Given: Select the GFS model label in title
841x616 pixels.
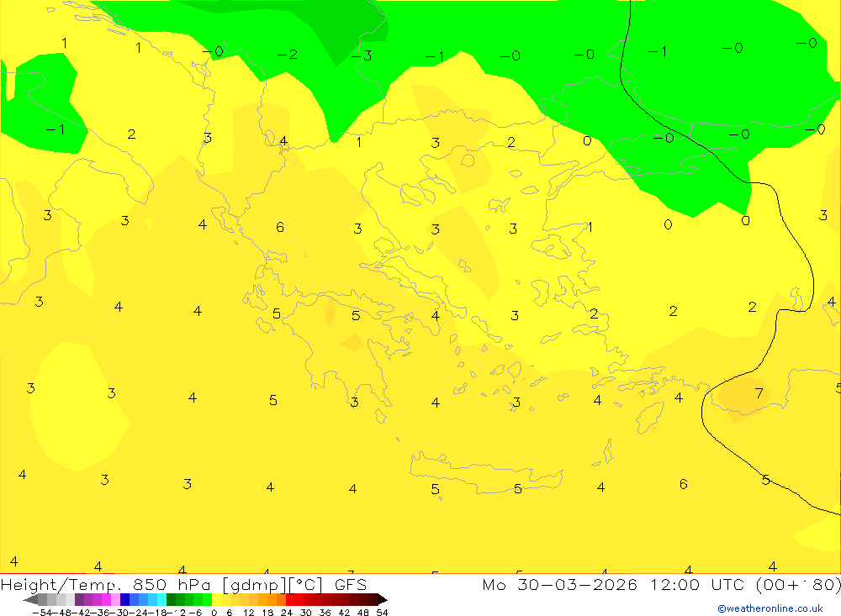Looking at the screenshot, I should [350, 584].
